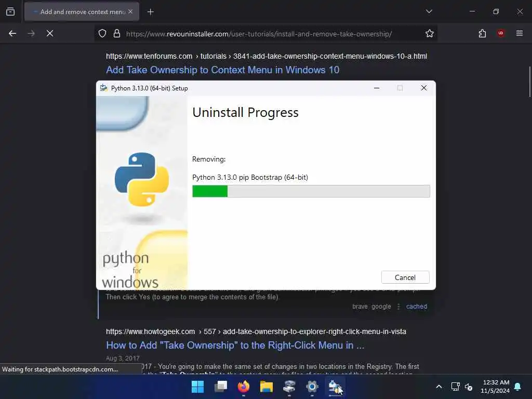Open Task View on the taskbar
532x399 pixels.
[x=220, y=387]
